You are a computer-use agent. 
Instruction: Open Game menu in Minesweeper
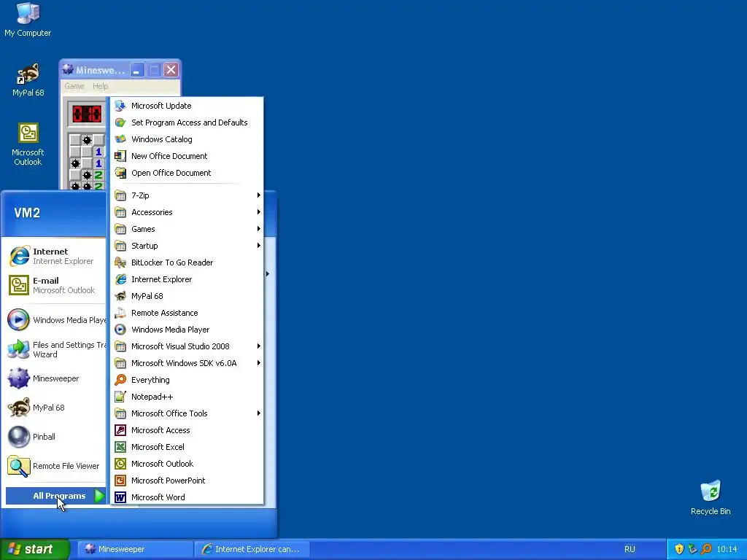[74, 86]
